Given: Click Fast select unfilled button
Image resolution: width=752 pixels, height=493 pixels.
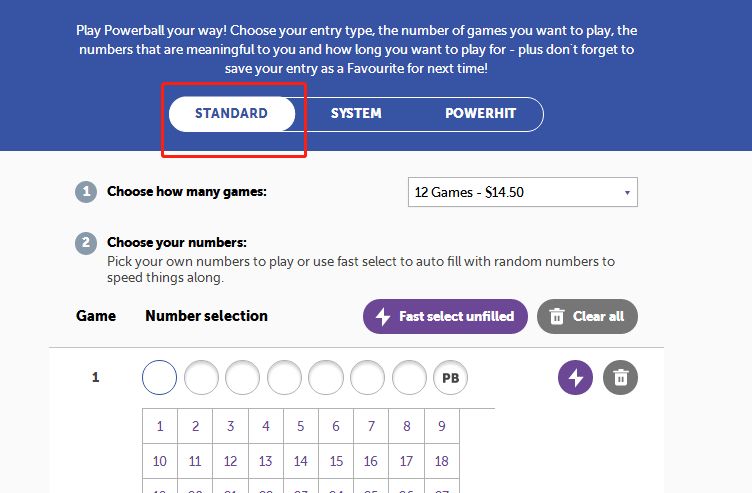Looking at the screenshot, I should coord(445,317).
